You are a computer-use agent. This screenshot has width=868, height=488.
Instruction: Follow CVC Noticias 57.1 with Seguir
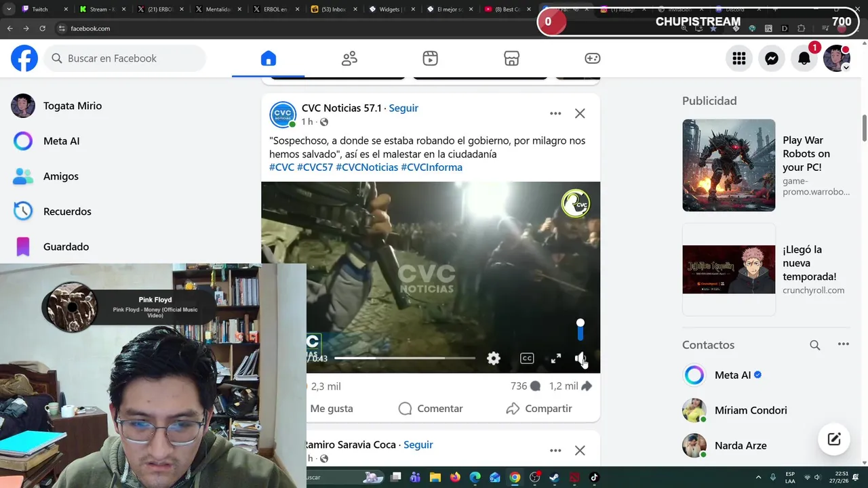pos(403,108)
